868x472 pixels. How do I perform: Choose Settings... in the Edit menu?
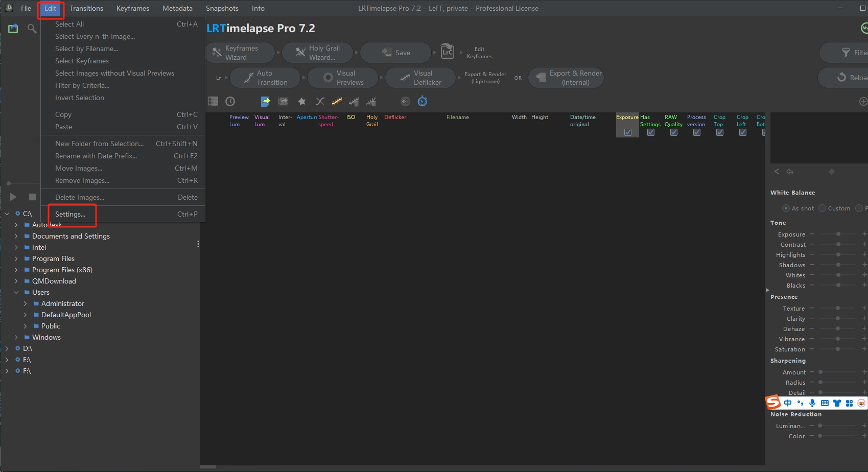point(123,214)
